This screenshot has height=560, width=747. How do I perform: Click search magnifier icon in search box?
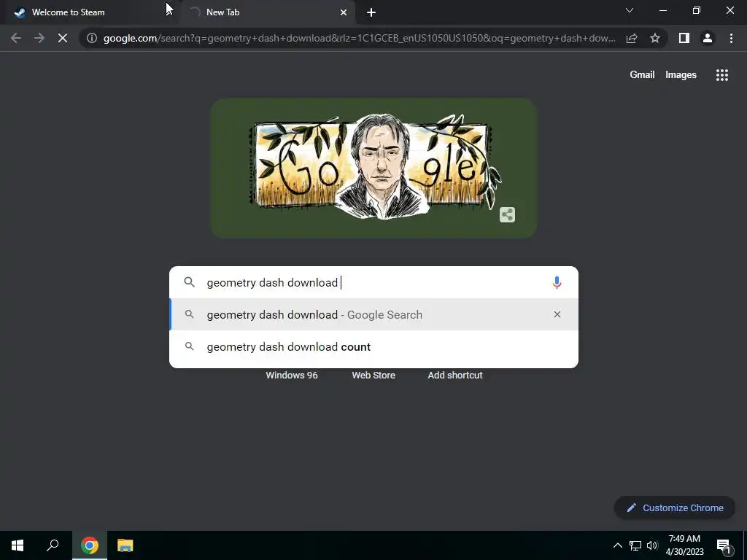point(189,282)
